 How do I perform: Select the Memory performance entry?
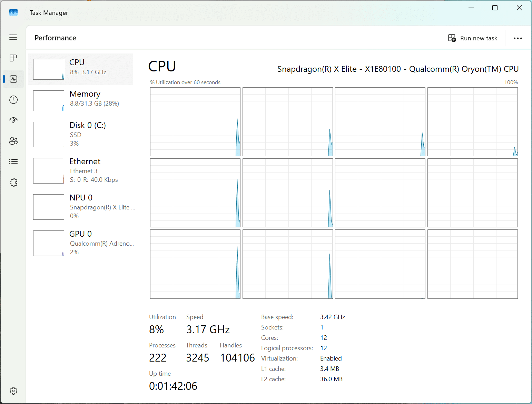(81, 100)
